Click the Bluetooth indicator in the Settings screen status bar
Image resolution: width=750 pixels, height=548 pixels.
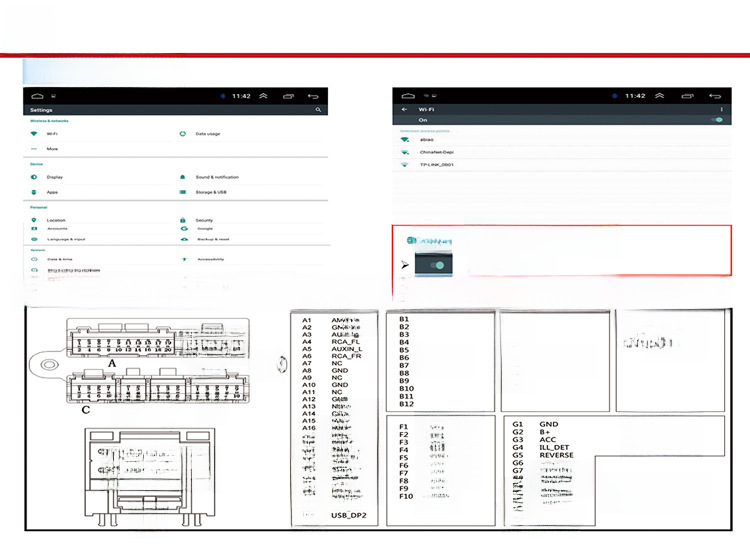[222, 96]
